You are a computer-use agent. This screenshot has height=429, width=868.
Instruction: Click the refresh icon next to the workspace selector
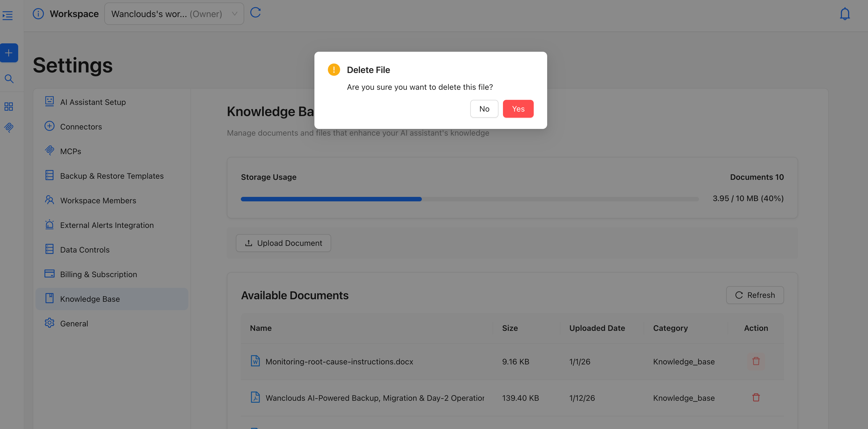[255, 13]
